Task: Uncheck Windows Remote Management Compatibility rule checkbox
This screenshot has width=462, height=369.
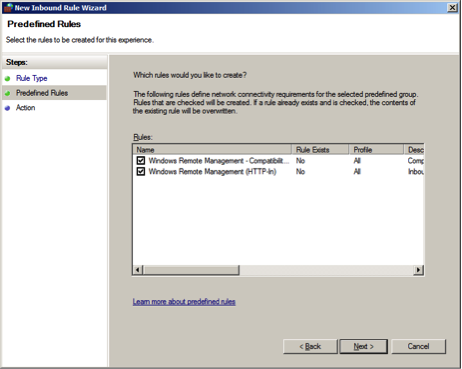Action: [x=141, y=161]
